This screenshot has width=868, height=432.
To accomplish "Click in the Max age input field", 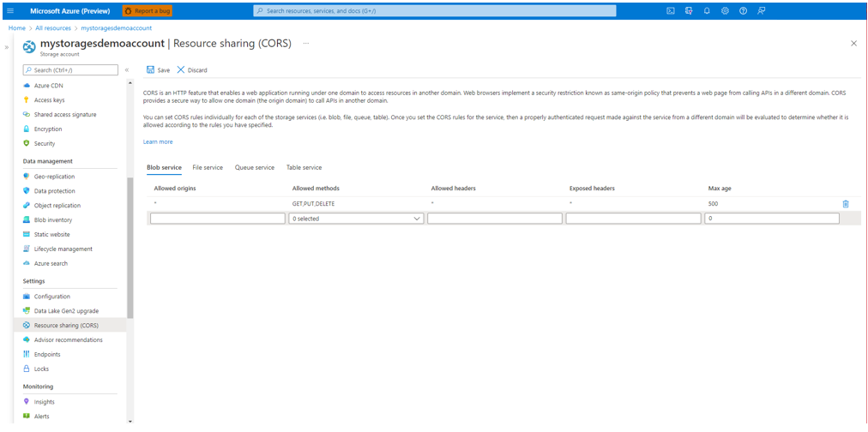I will coord(772,219).
